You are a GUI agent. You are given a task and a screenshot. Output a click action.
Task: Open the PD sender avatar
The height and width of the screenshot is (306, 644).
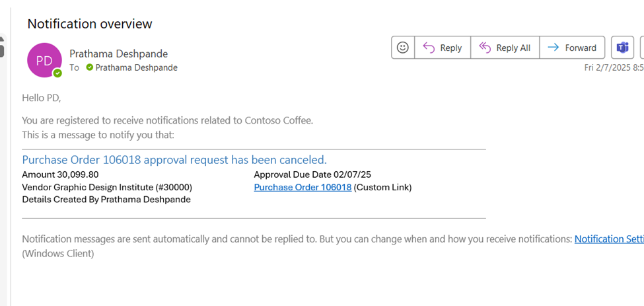(44, 60)
